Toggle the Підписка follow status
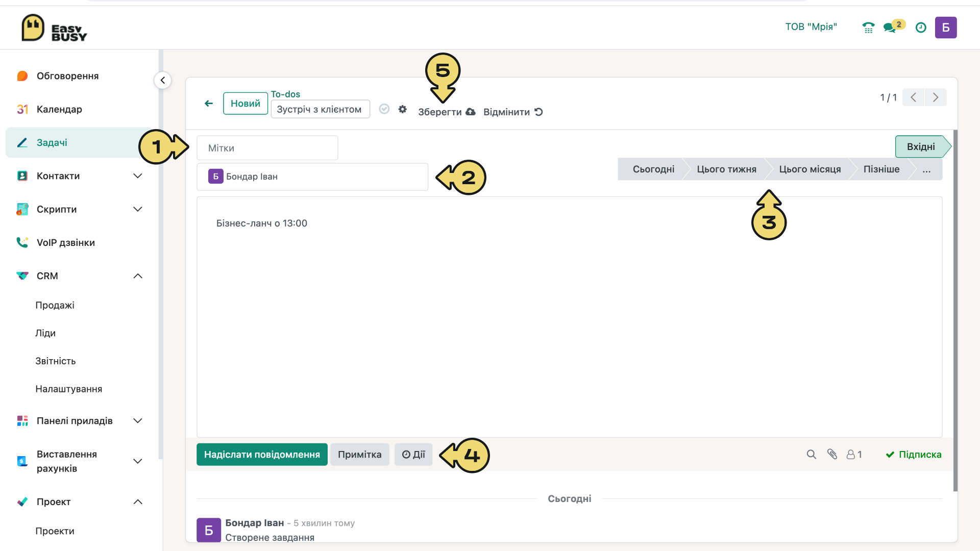This screenshot has width=980, height=551. (914, 455)
